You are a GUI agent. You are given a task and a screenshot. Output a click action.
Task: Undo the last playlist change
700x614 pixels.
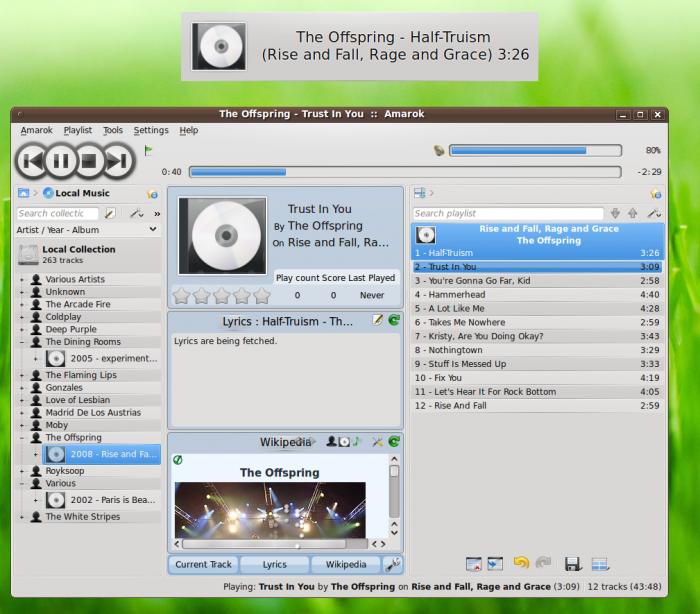(x=521, y=564)
